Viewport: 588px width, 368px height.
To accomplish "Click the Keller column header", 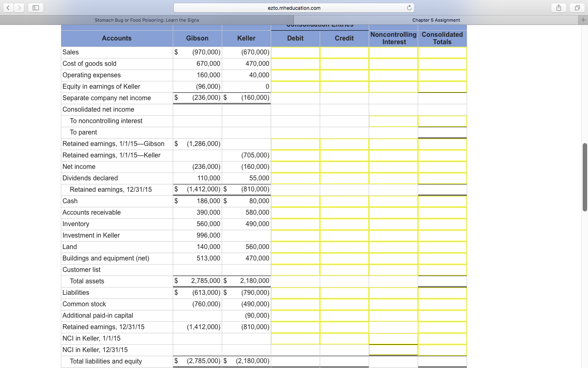I will (x=246, y=38).
